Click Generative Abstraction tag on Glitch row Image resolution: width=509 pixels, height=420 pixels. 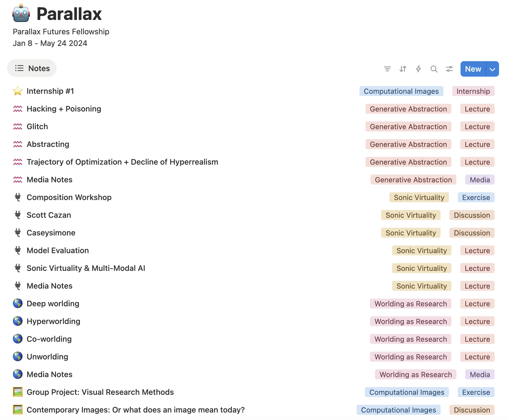click(x=408, y=126)
